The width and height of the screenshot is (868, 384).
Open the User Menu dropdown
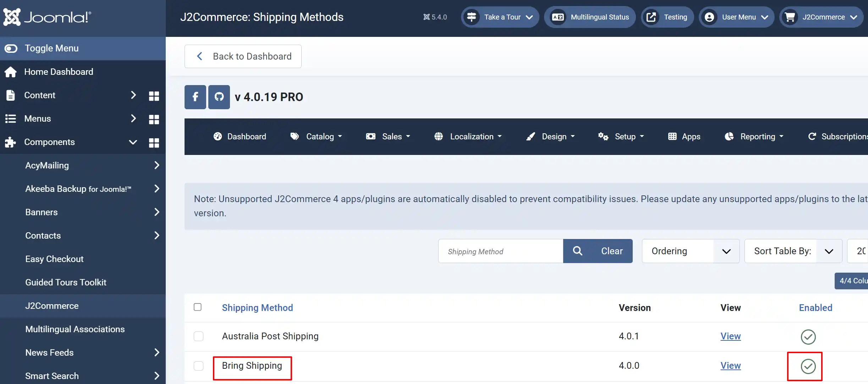[736, 17]
